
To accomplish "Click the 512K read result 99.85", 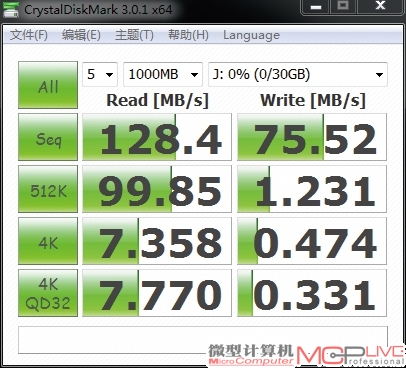I will [157, 189].
